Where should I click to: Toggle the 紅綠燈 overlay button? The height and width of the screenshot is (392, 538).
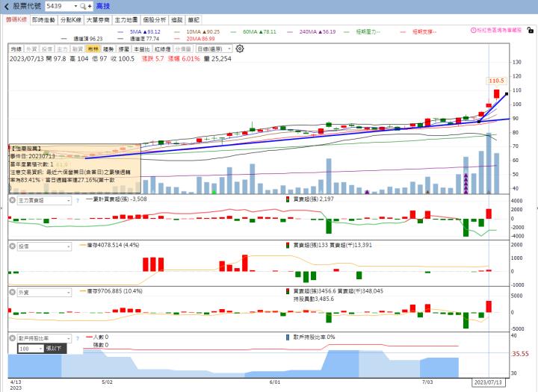[163, 49]
